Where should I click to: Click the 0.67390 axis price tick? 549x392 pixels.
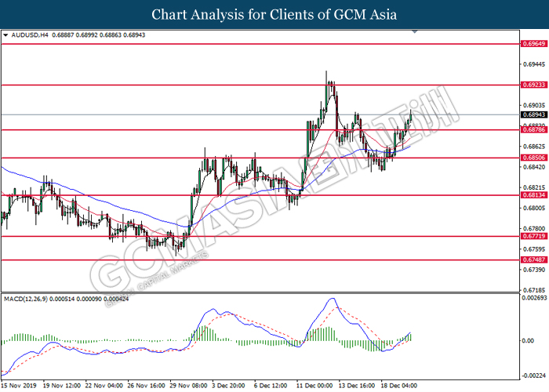[x=534, y=270]
